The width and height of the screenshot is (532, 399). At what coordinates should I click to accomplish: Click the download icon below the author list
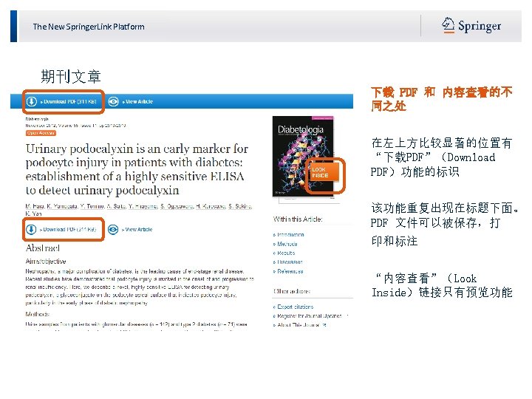(31, 229)
